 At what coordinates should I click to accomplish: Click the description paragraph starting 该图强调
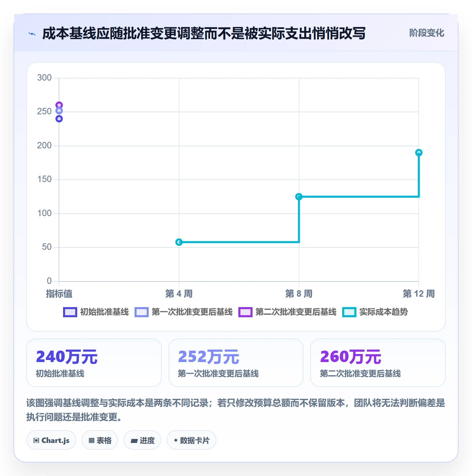pyautogui.click(x=236, y=410)
